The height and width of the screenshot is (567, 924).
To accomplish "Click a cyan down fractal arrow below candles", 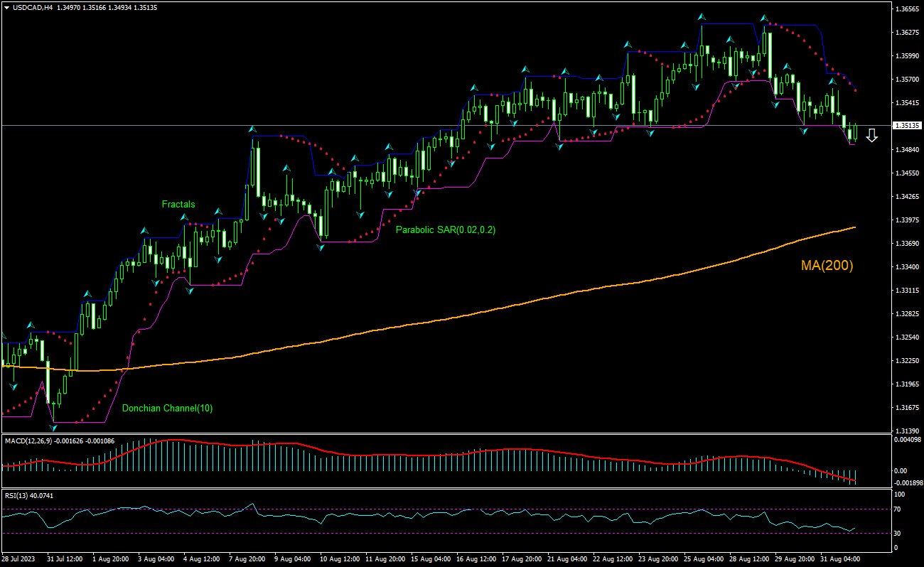I will [x=387, y=193].
